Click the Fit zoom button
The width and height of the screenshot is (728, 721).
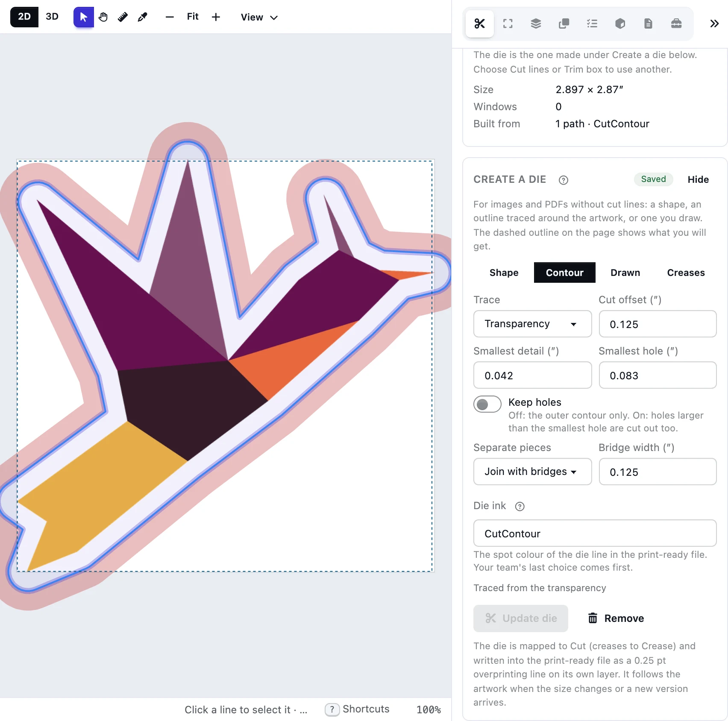coord(193,17)
